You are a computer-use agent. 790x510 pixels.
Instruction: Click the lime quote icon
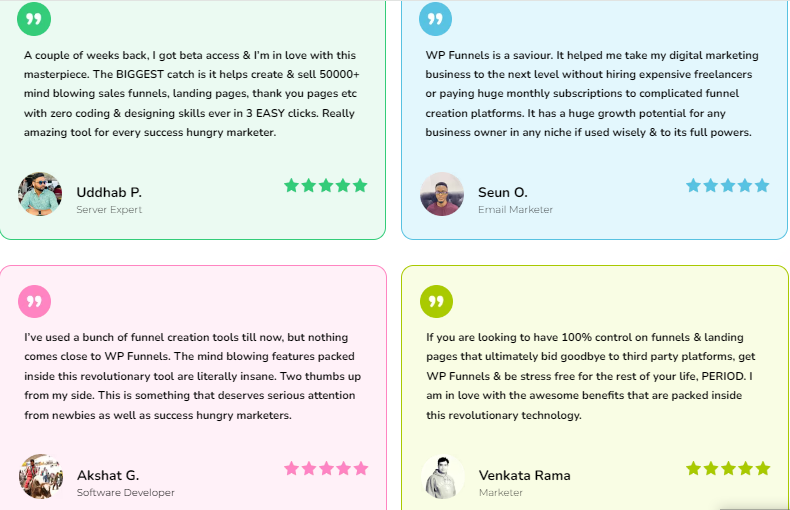pos(436,301)
